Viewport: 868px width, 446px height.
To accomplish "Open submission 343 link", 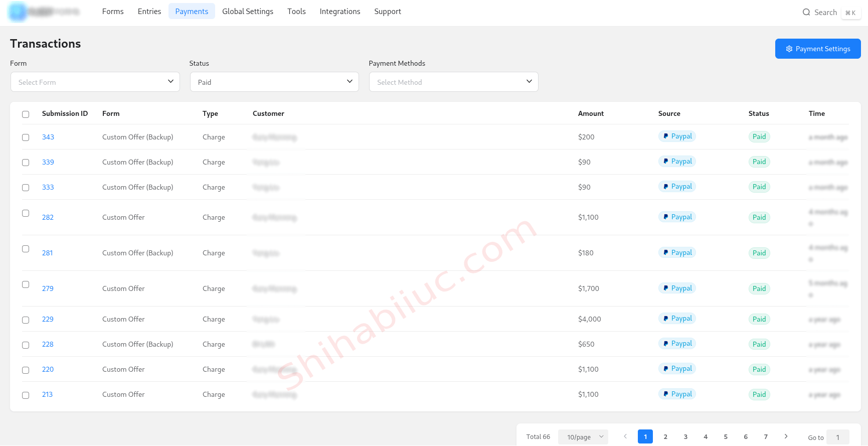I will (x=48, y=137).
